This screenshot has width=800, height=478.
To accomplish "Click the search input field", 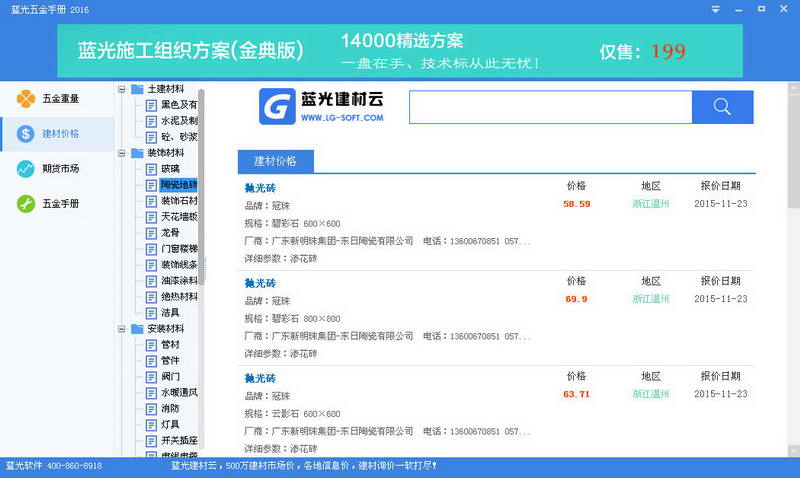I will (x=550, y=107).
